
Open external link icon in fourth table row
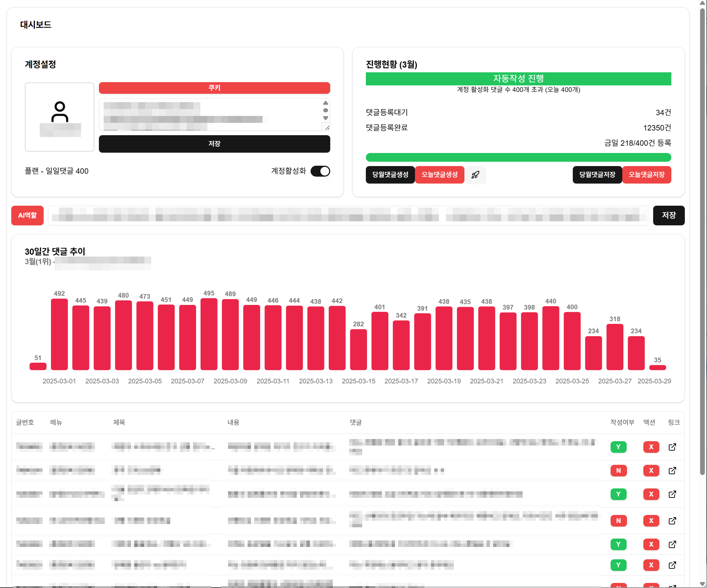click(672, 521)
